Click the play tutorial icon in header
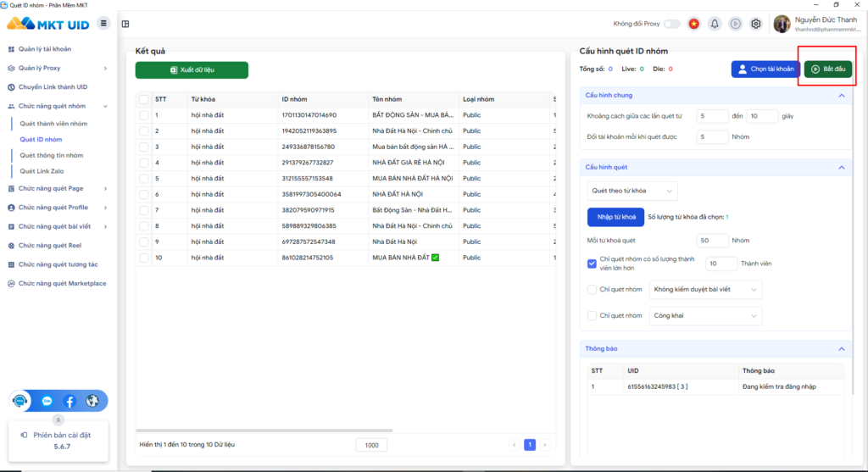Image resolution: width=868 pixels, height=472 pixels. pos(736,24)
